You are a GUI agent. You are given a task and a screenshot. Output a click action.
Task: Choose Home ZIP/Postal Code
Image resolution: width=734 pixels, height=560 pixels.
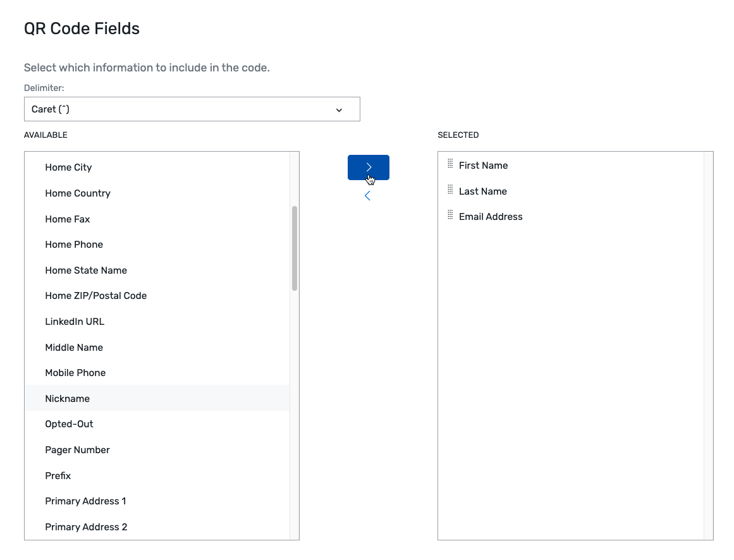tap(95, 296)
